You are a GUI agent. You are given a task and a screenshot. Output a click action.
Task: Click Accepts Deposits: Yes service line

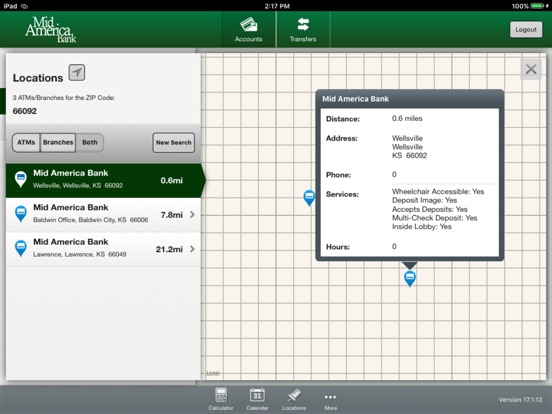pos(429,209)
